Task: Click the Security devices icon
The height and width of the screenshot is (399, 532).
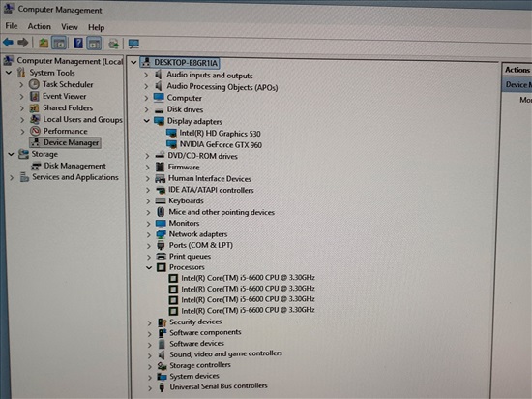Action: (x=163, y=322)
